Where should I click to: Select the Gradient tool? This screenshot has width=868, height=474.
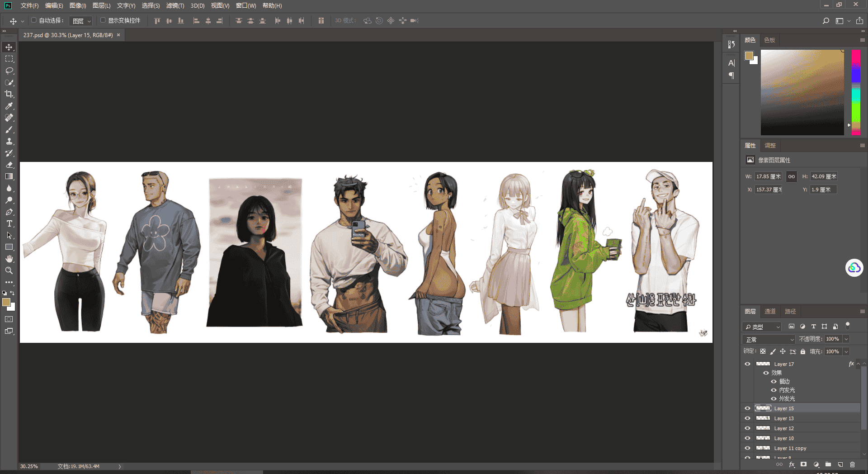[x=9, y=177]
